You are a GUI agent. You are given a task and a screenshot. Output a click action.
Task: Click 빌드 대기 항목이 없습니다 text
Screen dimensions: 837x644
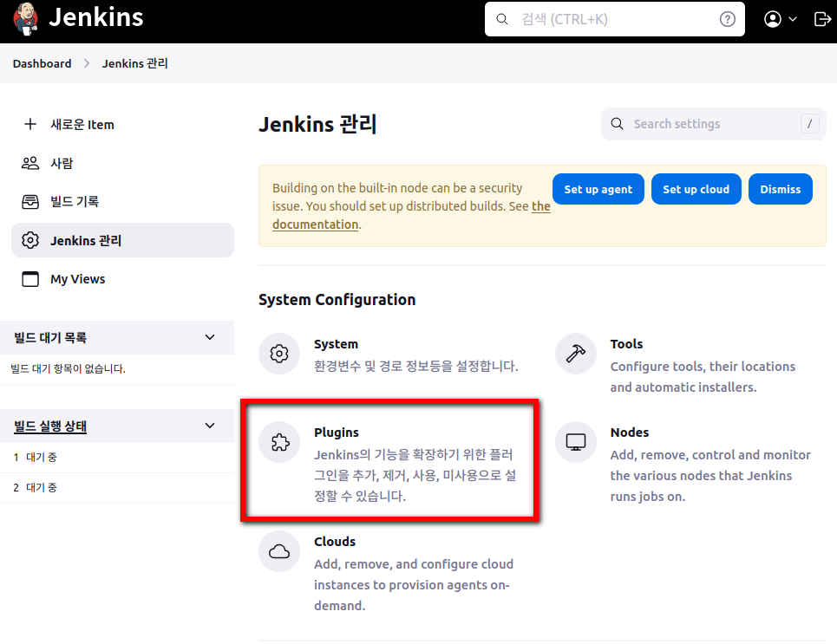click(x=69, y=368)
